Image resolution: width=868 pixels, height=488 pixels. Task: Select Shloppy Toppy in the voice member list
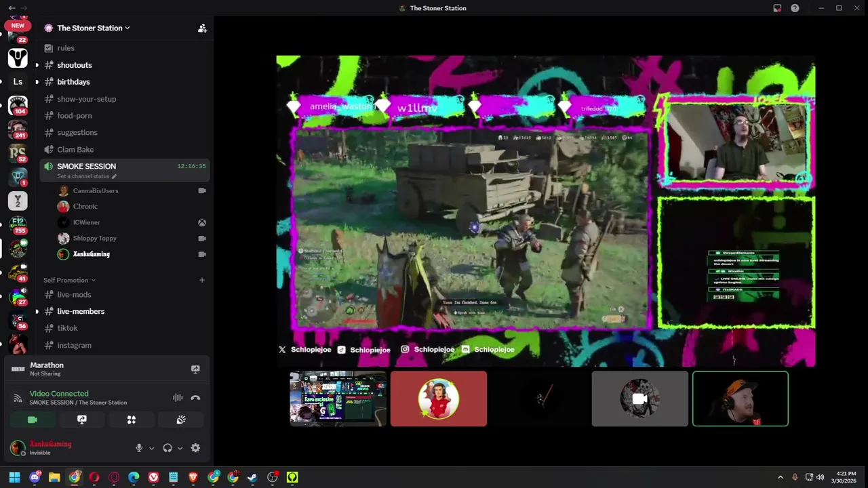pyautogui.click(x=94, y=239)
